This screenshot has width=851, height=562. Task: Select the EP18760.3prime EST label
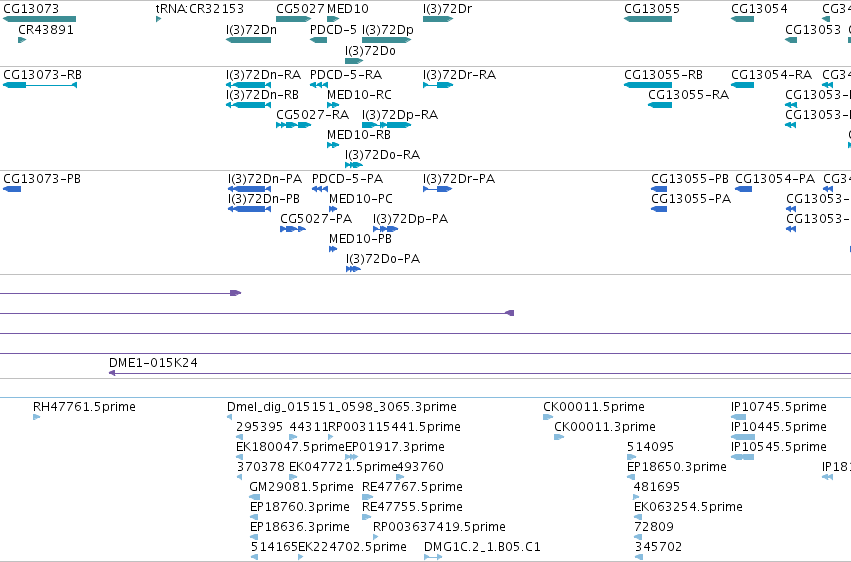(x=300, y=507)
